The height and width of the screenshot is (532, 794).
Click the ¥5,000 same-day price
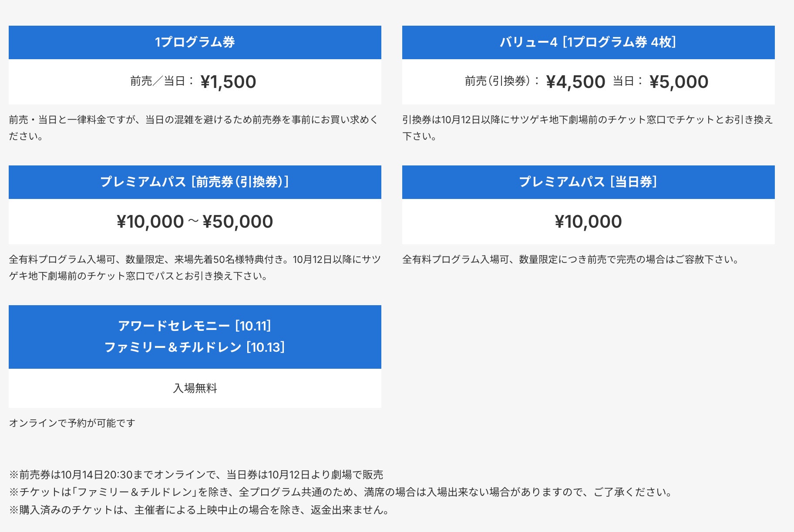coord(679,82)
